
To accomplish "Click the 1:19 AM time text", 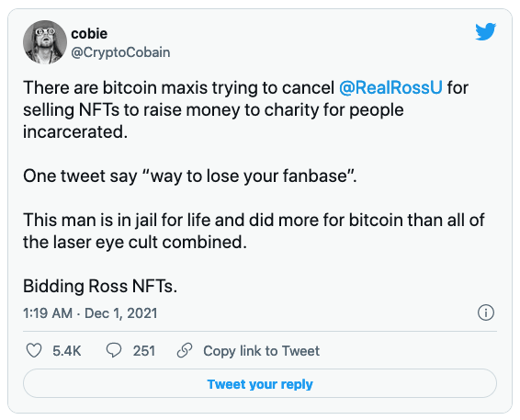I will tap(48, 313).
